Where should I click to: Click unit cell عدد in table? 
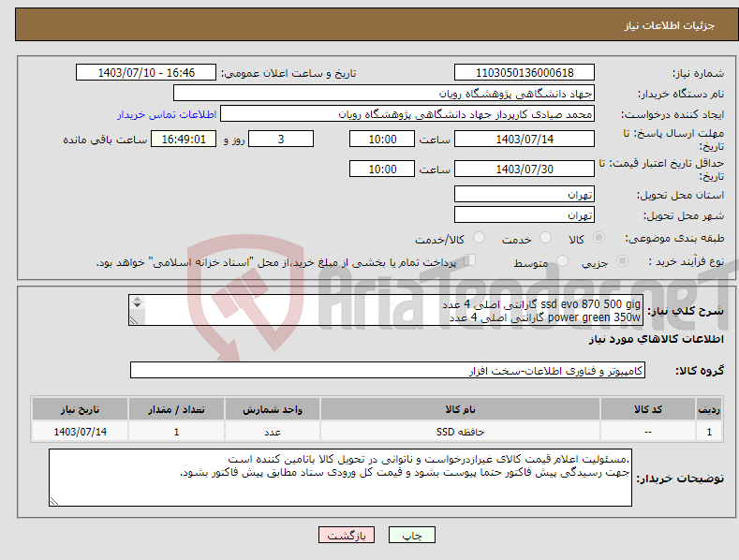[x=273, y=432]
